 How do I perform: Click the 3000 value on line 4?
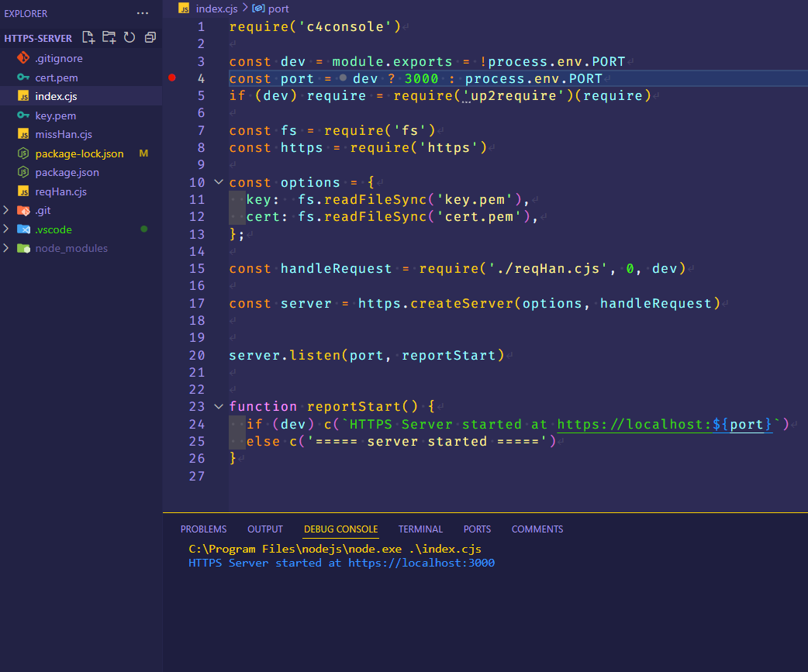pos(421,79)
